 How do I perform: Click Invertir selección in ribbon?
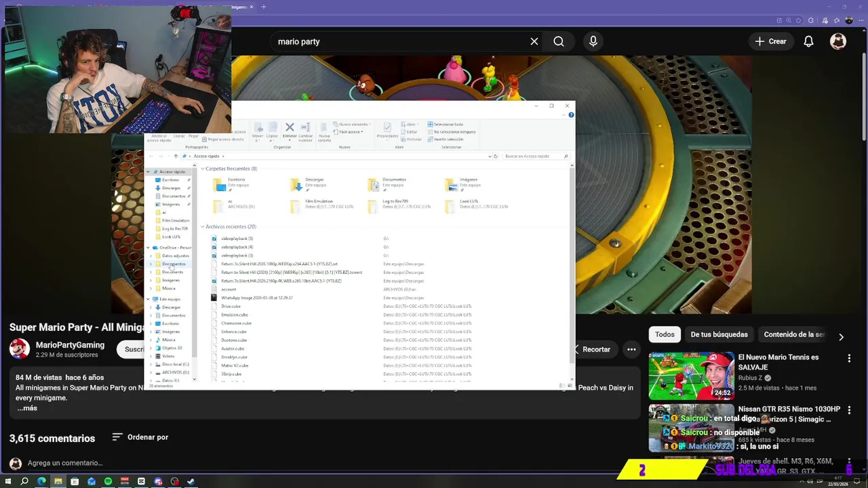tap(446, 139)
